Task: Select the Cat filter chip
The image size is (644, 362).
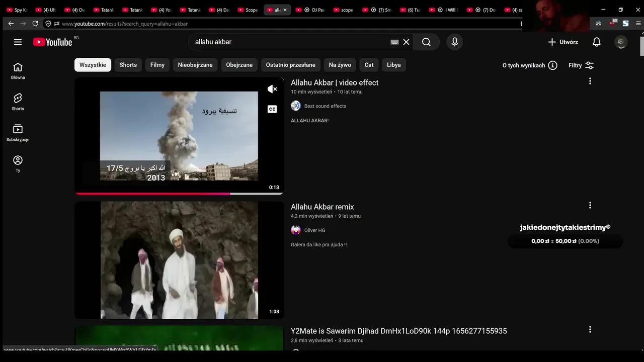Action: point(369,65)
